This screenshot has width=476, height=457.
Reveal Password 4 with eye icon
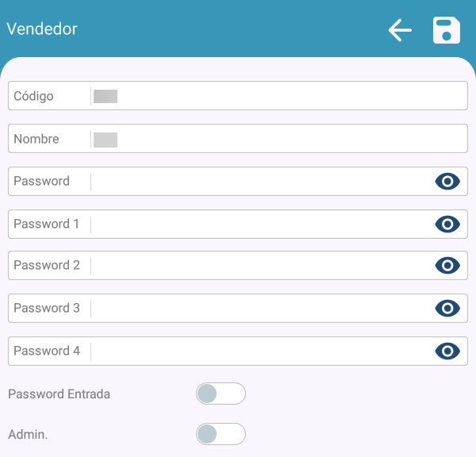pyautogui.click(x=447, y=351)
